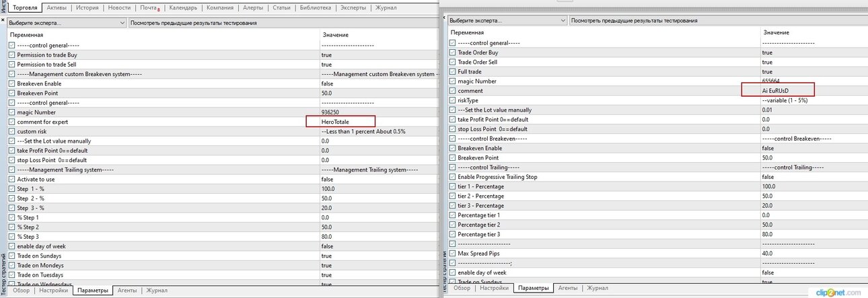868x298 pixels.
Task: Select the Trade on Tuesdays row
Action: coord(222,274)
